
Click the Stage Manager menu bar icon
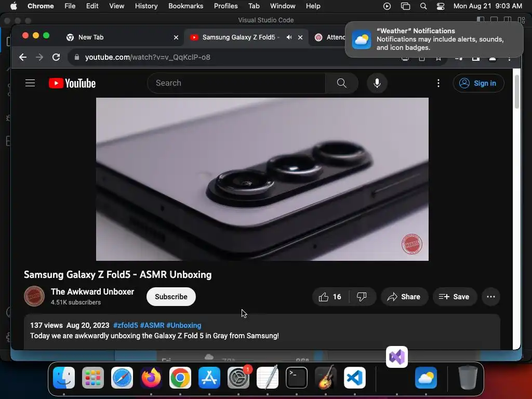pyautogui.click(x=405, y=6)
